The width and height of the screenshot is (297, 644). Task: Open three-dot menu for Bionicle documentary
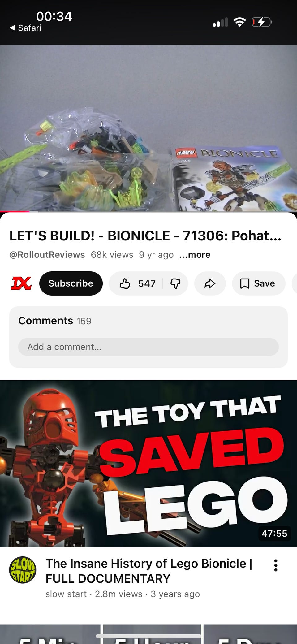pos(276,565)
